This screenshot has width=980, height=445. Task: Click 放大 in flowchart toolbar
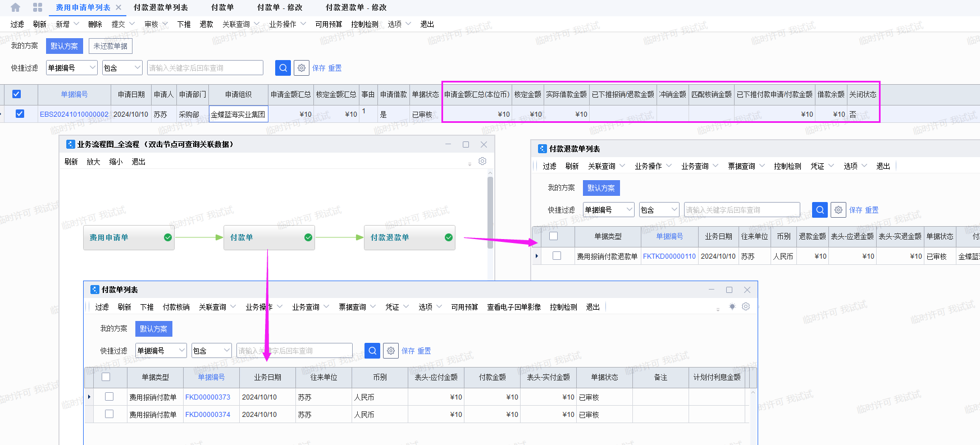93,162
